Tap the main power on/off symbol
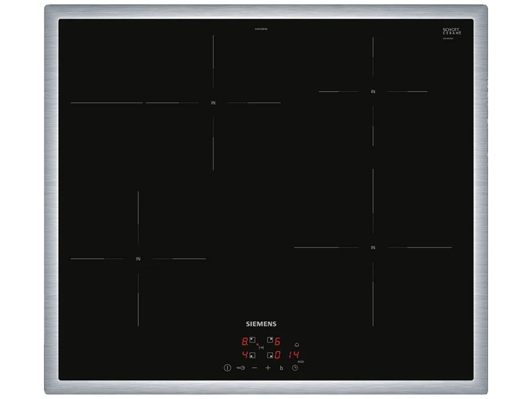This screenshot has height=399, width=532. tap(227, 368)
